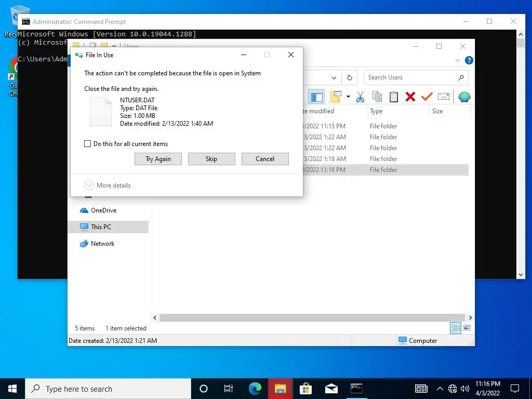Click the Rename toolbar icon

point(444,97)
